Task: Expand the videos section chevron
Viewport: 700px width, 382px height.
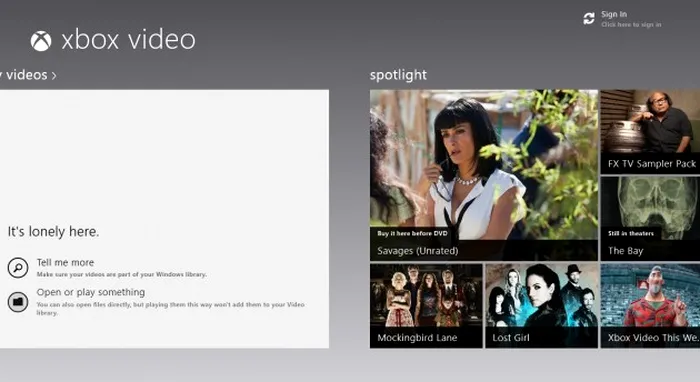Action: point(54,76)
